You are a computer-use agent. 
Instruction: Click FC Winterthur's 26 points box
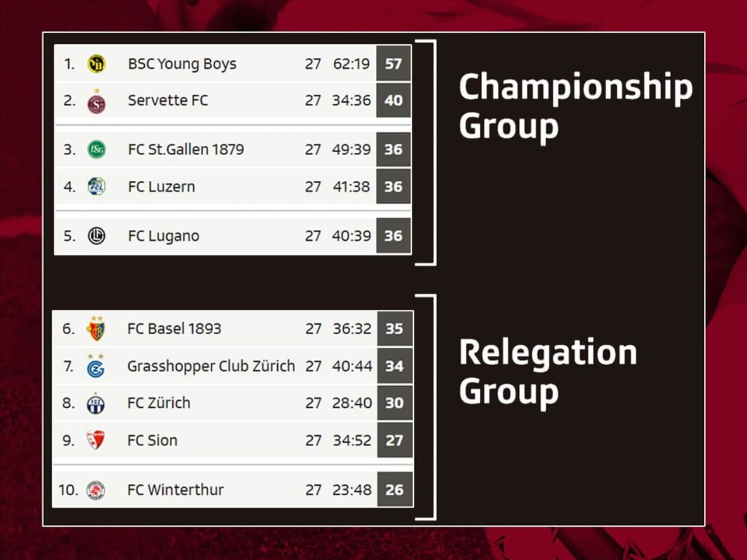(x=395, y=490)
